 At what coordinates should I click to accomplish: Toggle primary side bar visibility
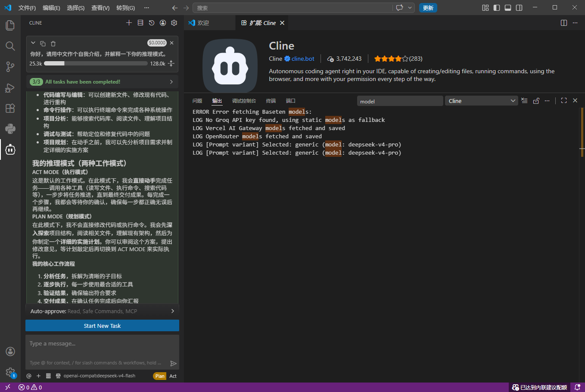point(497,8)
